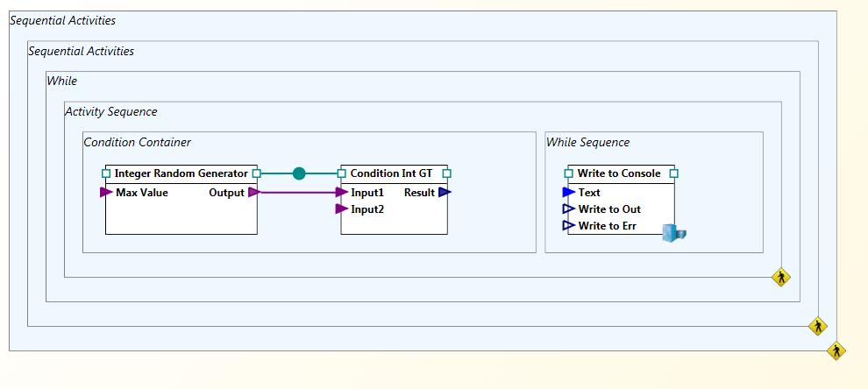Select the Write to Console block title

(619, 173)
